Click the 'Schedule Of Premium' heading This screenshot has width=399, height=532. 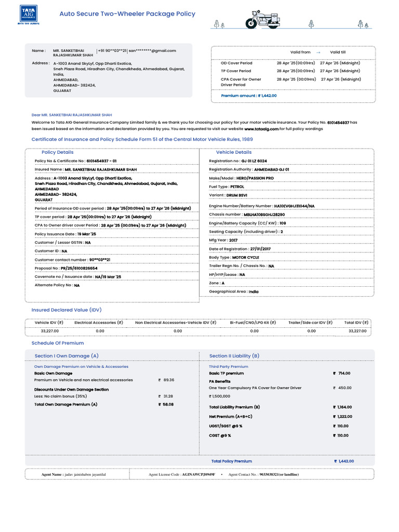58,343
